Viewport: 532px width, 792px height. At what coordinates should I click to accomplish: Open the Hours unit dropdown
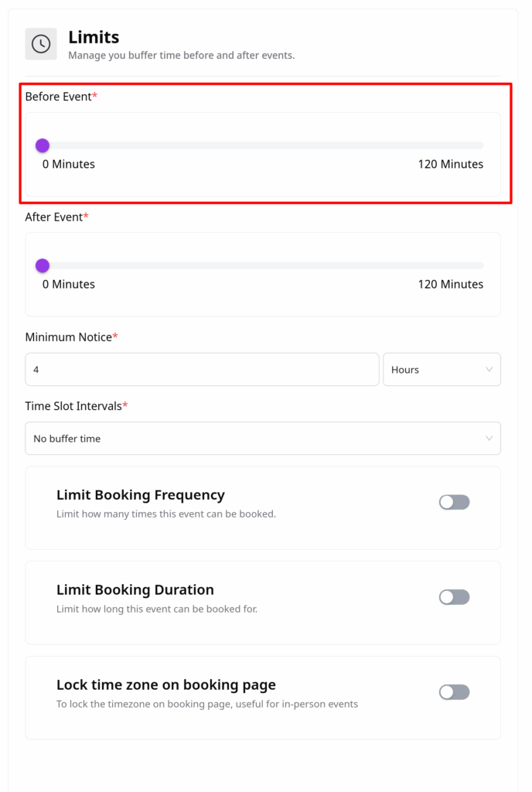pyautogui.click(x=441, y=370)
